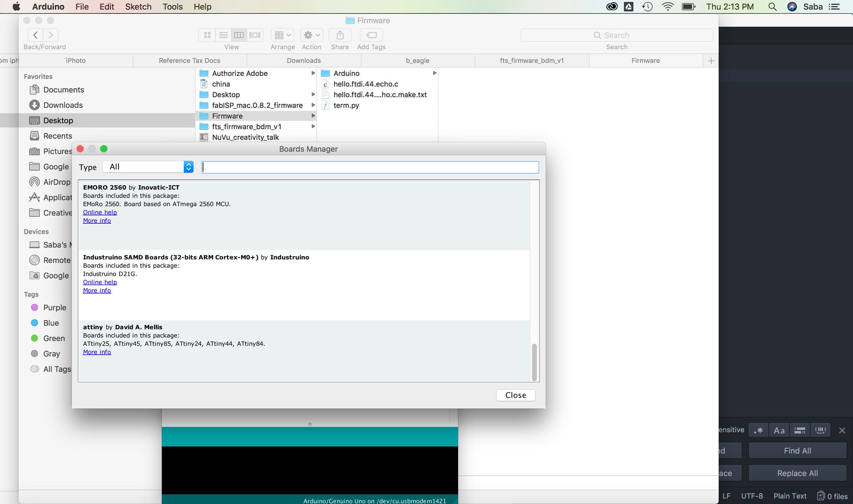853x504 pixels.
Task: Select the hello.ftdi.44.echo.c file
Action: (x=366, y=84)
